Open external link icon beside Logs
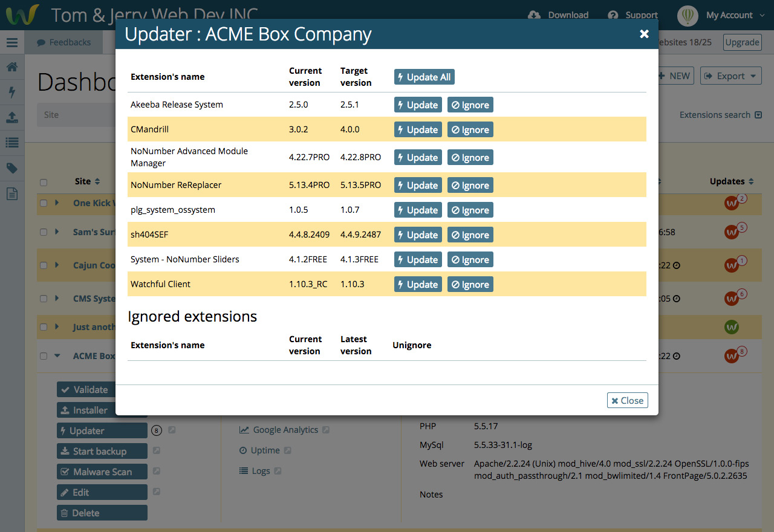Image resolution: width=774 pixels, height=532 pixels. pos(278,471)
